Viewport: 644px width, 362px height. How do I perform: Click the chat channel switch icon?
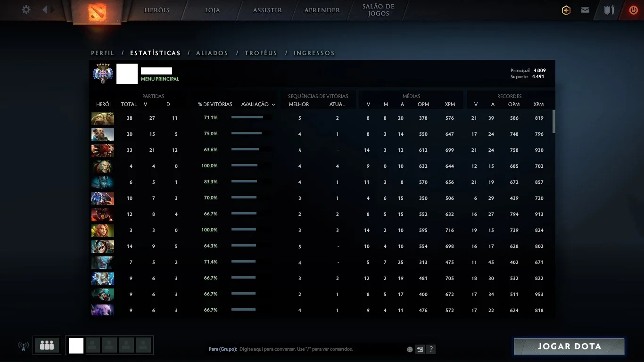[x=420, y=349]
